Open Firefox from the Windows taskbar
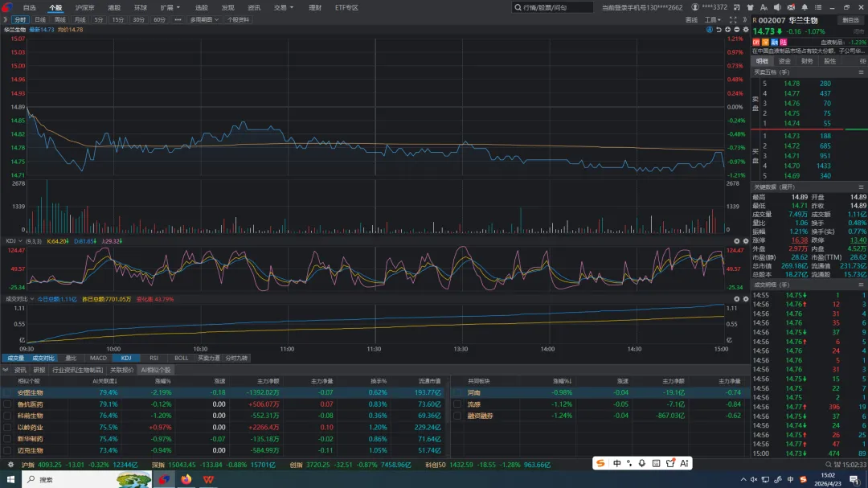The width and height of the screenshot is (868, 488). coord(186,479)
